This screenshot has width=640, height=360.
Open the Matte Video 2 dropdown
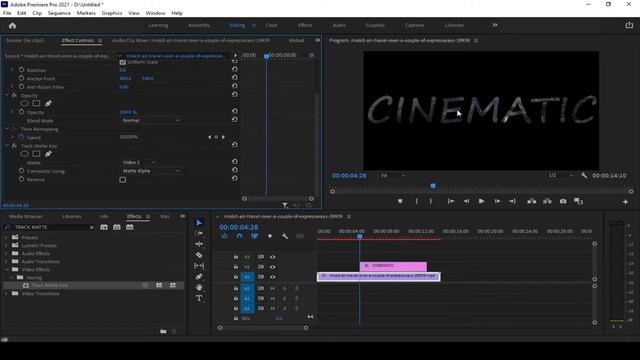[138, 162]
